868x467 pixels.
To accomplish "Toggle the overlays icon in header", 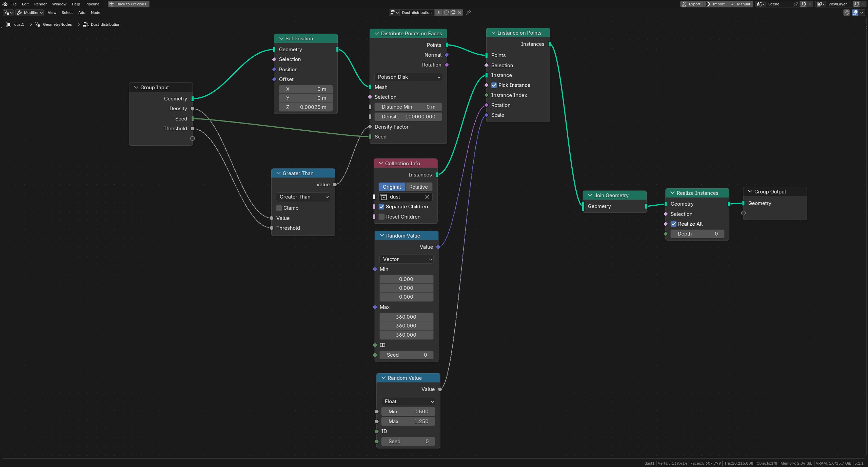I will 855,13.
